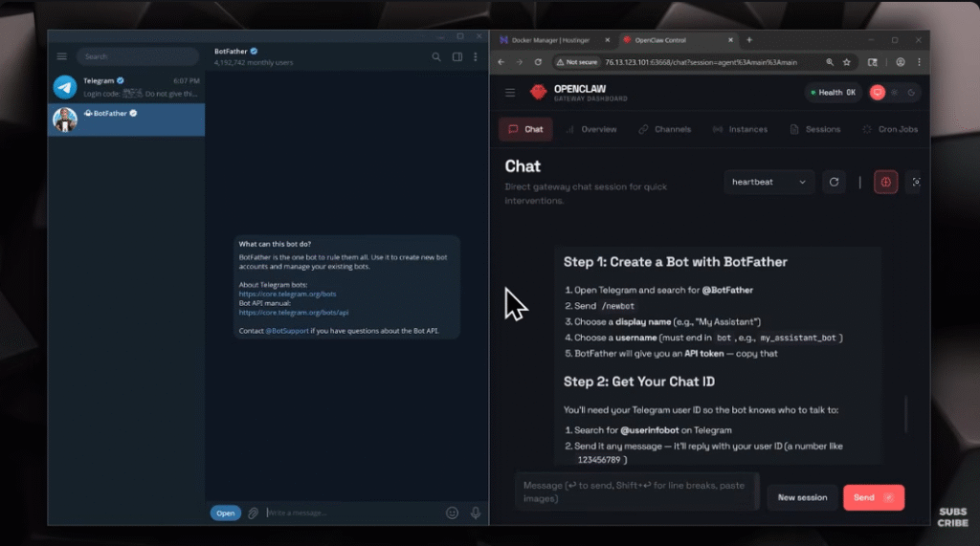Open the Telegram hamburger menu

coord(62,56)
